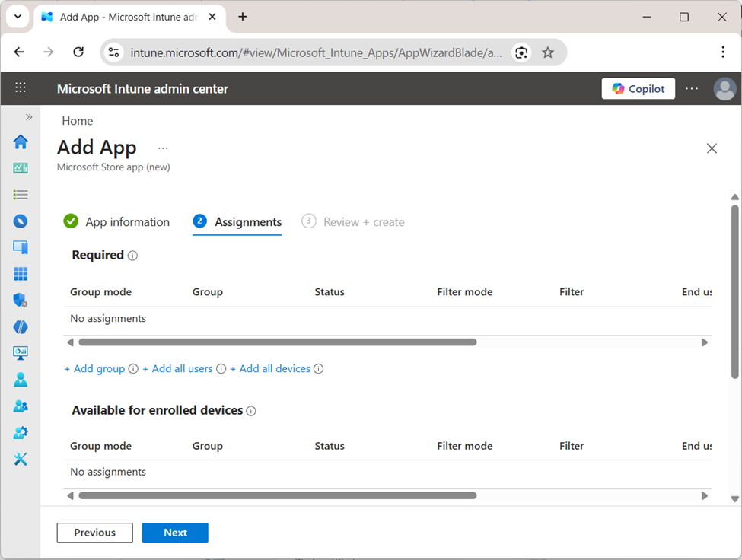This screenshot has width=742, height=560.
Task: Open the Chrome three-dot menu
Action: 722,52
